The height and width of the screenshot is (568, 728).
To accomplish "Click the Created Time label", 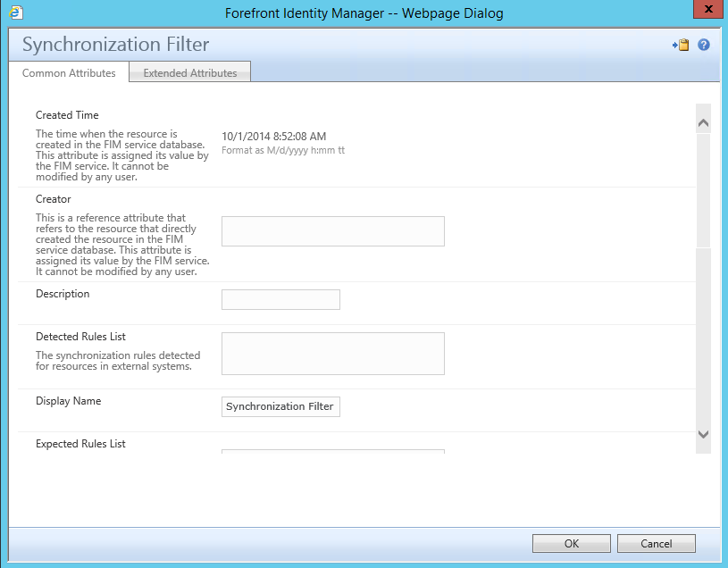I will tap(67, 115).
